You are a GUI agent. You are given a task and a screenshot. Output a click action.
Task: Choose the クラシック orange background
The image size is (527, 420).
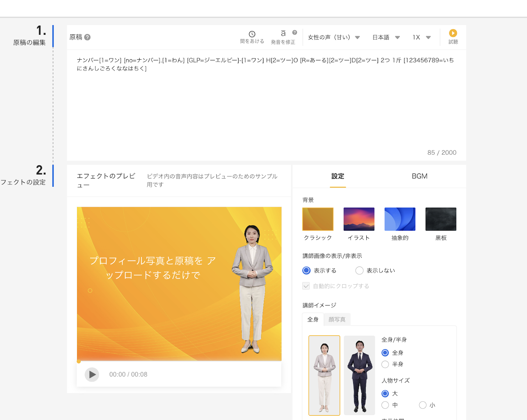tap(318, 219)
